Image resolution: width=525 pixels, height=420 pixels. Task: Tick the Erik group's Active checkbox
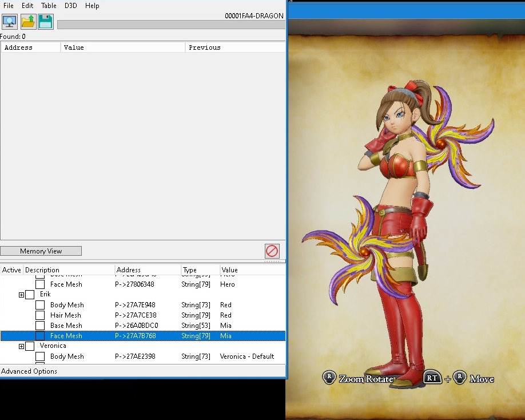[30, 295]
